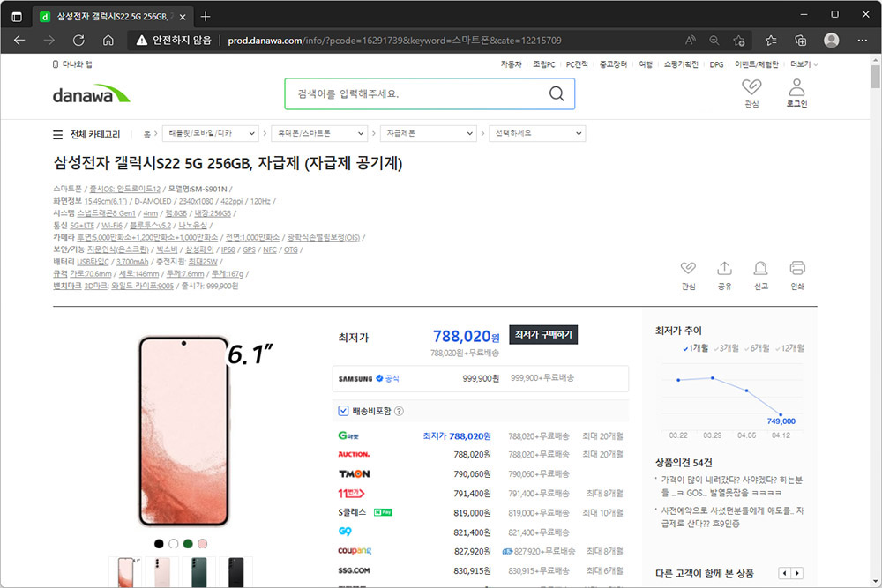The image size is (882, 588).
Task: Select 3개월 price trend period
Action: pos(726,348)
